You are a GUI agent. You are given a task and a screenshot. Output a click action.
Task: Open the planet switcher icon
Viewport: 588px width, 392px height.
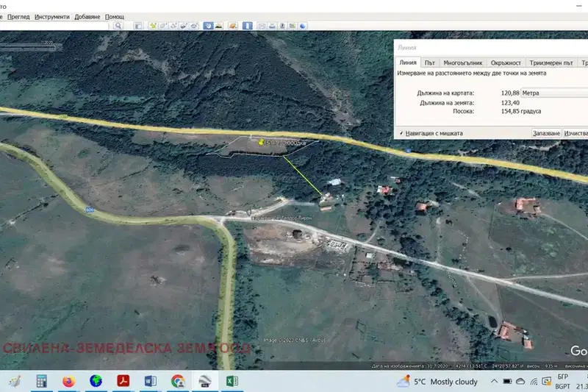pos(233,26)
